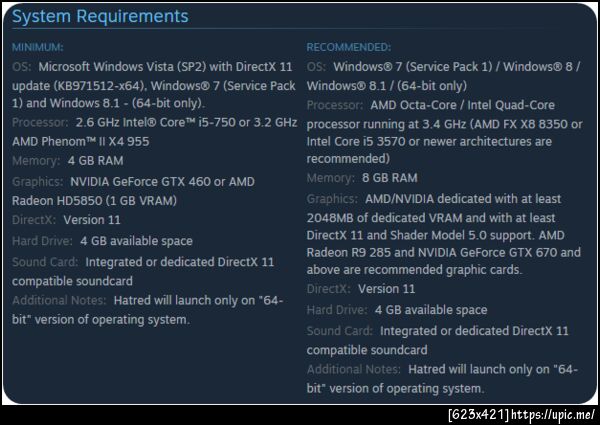This screenshot has width=600, height=425.
Task: Click recommended '4 GB available space' value
Action: click(431, 310)
